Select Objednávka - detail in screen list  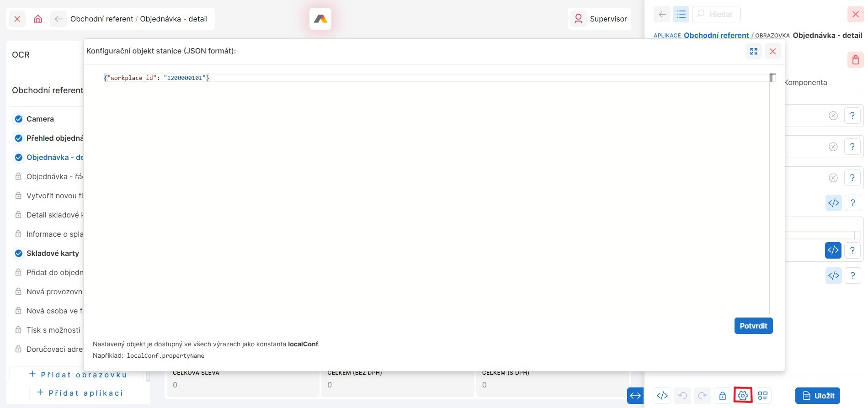[54, 157]
